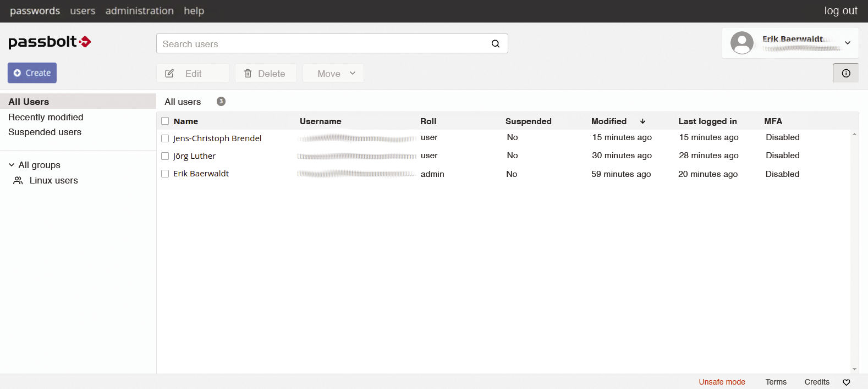
Task: Open the Terms link
Action: (776, 382)
